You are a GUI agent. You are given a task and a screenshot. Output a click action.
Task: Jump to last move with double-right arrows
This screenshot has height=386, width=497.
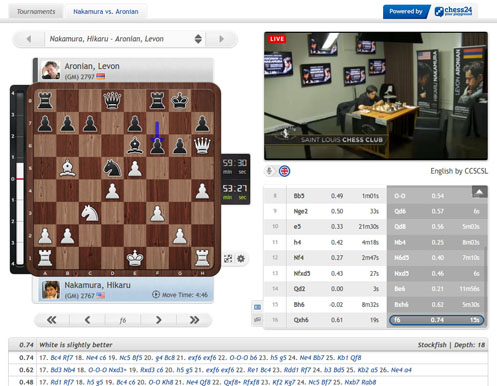click(x=194, y=320)
